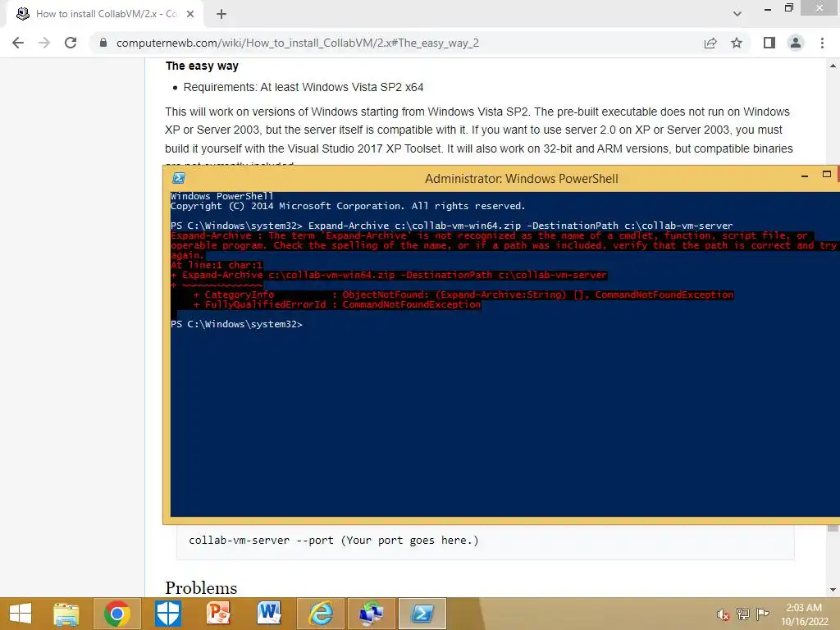Image resolution: width=840 pixels, height=630 pixels.
Task: Open the Chrome profile avatar menu
Action: click(x=796, y=43)
